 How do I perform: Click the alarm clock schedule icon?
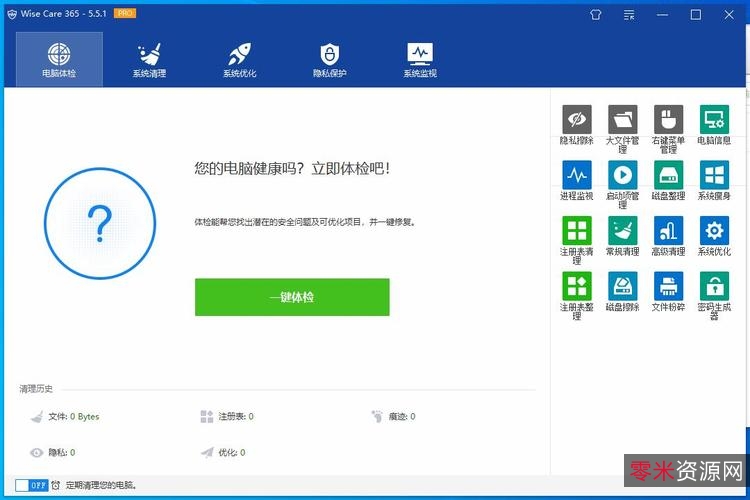coord(55,485)
